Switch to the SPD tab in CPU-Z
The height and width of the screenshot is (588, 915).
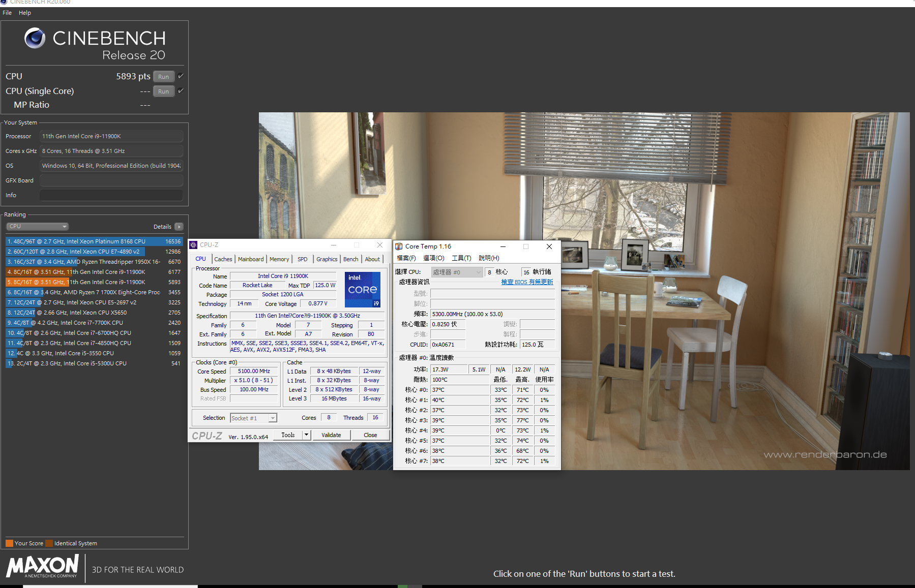(x=302, y=259)
